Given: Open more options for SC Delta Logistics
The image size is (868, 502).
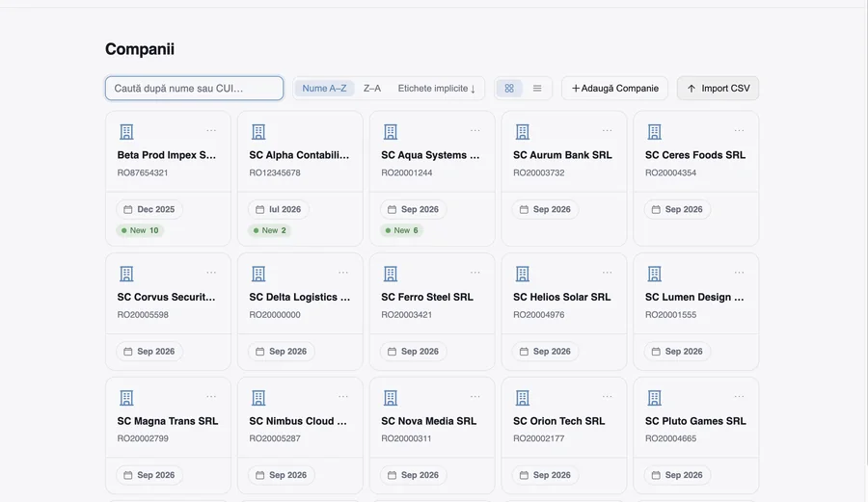Looking at the screenshot, I should pos(343,273).
